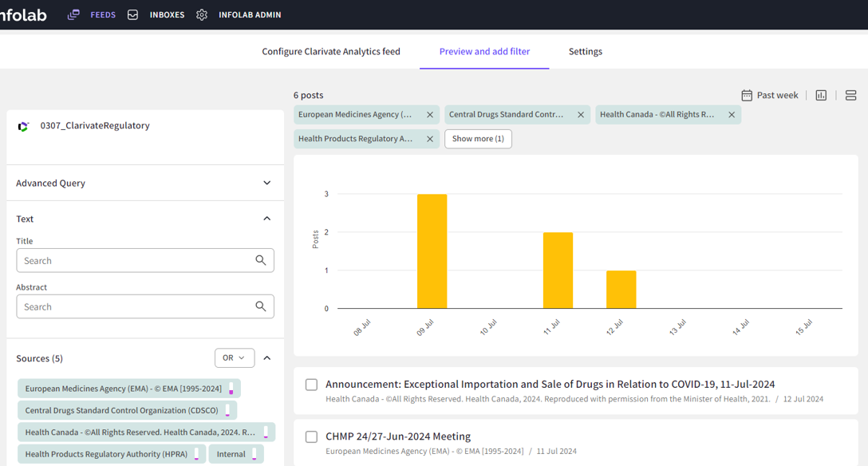
Task: Open the Settings tab
Action: (x=585, y=52)
